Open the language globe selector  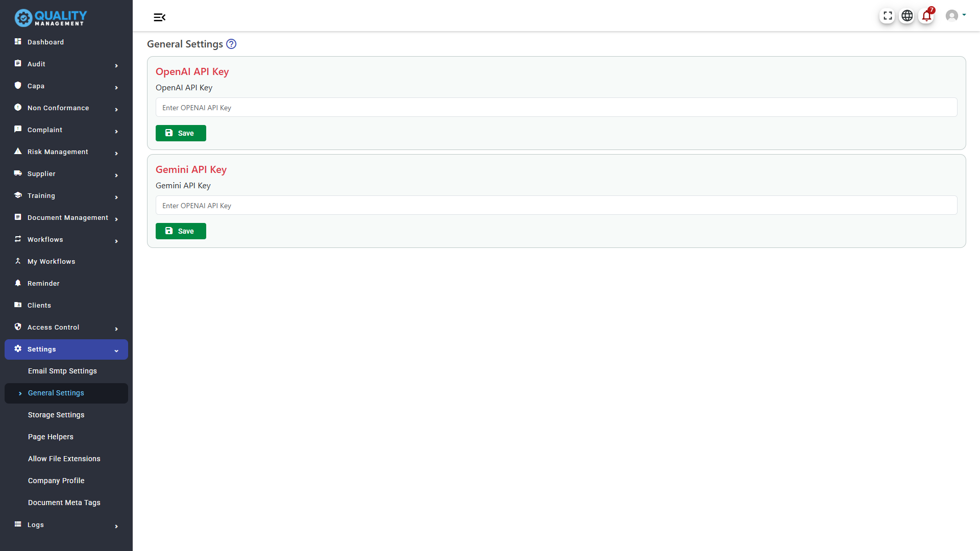click(906, 16)
